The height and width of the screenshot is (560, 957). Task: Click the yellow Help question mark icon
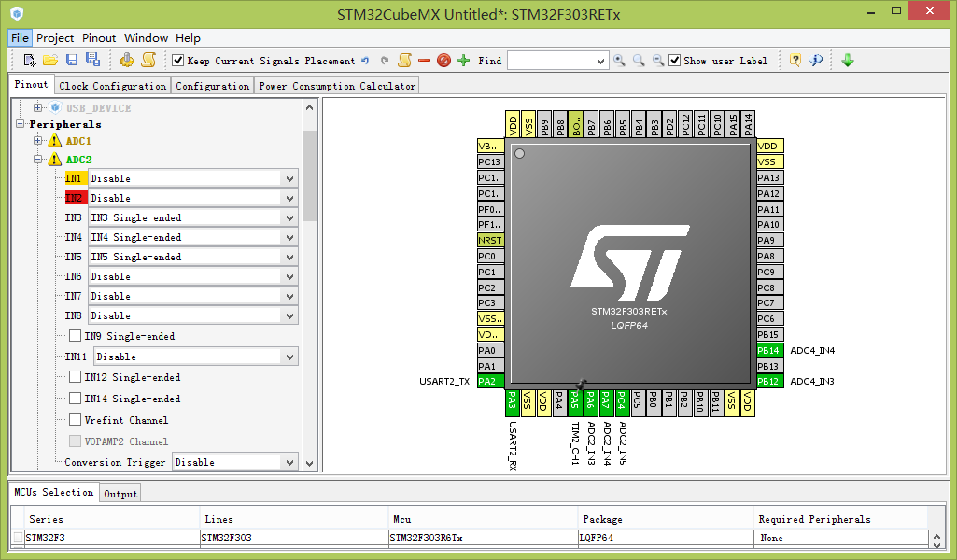795,60
